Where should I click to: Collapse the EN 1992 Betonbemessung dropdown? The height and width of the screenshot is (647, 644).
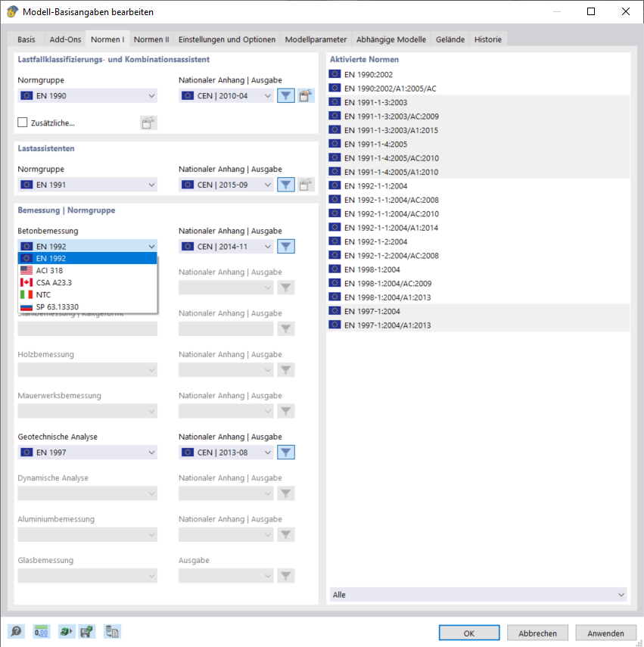click(88, 247)
